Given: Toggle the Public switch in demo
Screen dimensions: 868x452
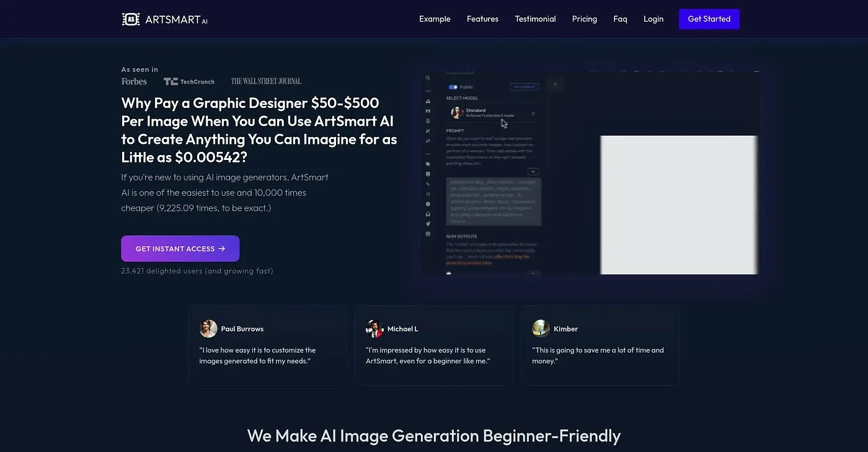Looking at the screenshot, I should 453,87.
